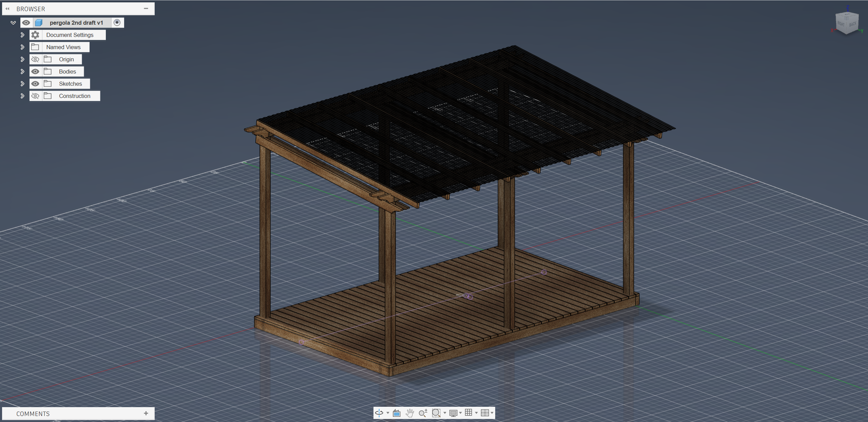Click the Grid and Snaps icon
Screen dimensions: 868x422
(x=468, y=413)
